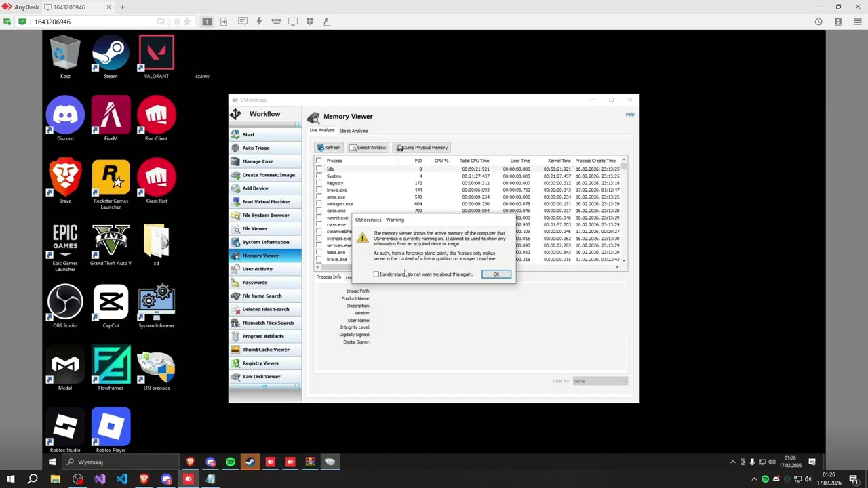Screen dimensions: 868x488
Task: Click the AnyDesk address field
Action: (94, 22)
